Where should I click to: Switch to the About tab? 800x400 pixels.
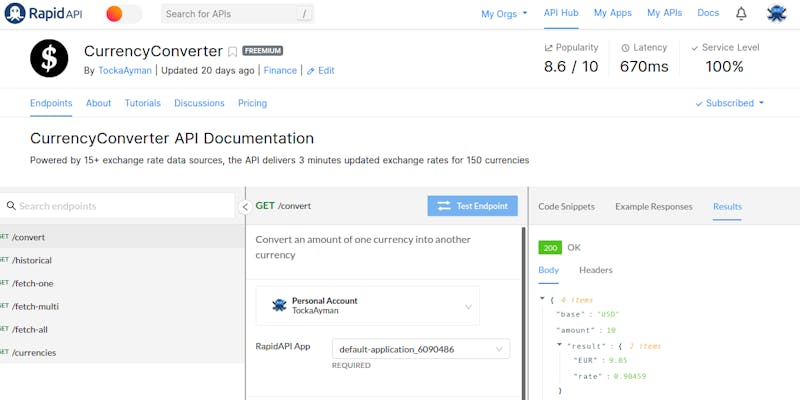pyautogui.click(x=98, y=103)
